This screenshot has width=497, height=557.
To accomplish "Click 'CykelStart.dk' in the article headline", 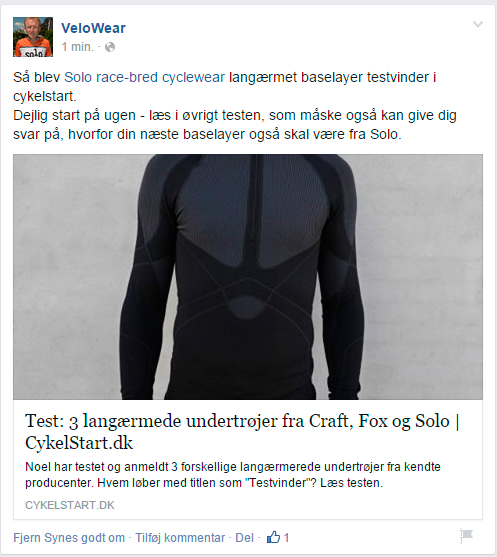I will [x=79, y=443].
